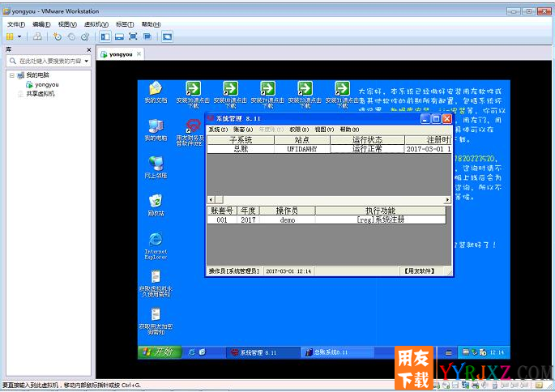555x392 pixels.
Task: Toggle the thumbnail bar view
Action: (119, 36)
